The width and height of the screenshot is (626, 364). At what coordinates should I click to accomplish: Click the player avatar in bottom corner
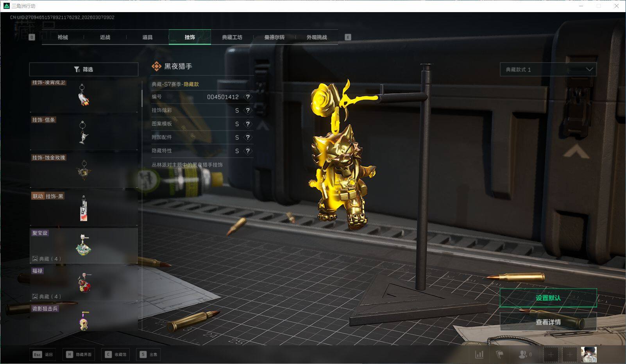point(588,355)
